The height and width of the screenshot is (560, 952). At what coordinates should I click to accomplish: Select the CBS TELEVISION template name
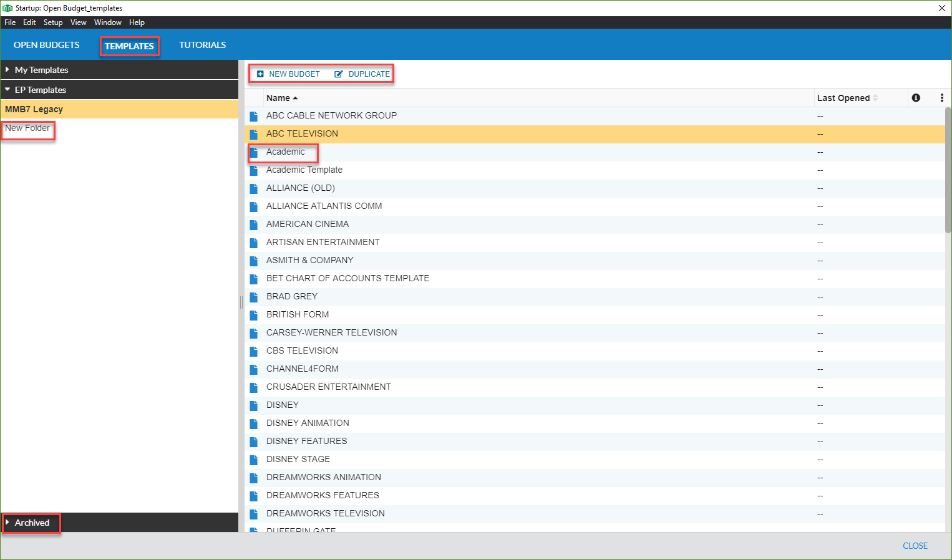(x=302, y=350)
